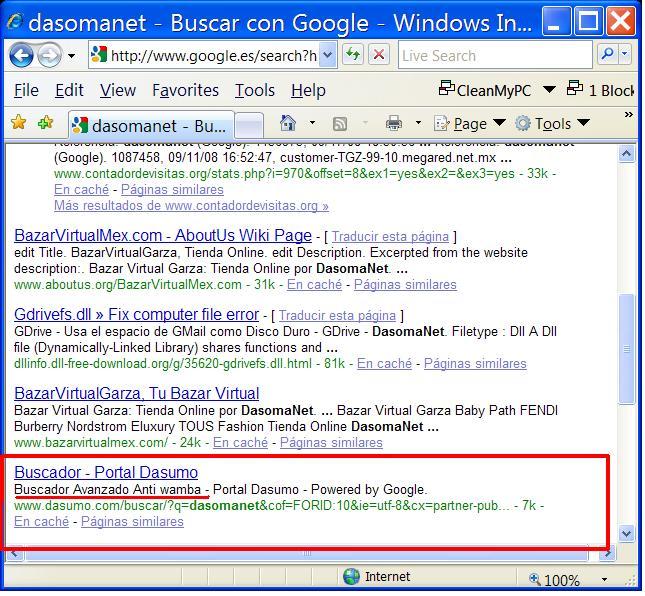
Task: Open the Tools gear dropdown in toolbar
Action: coord(552,123)
